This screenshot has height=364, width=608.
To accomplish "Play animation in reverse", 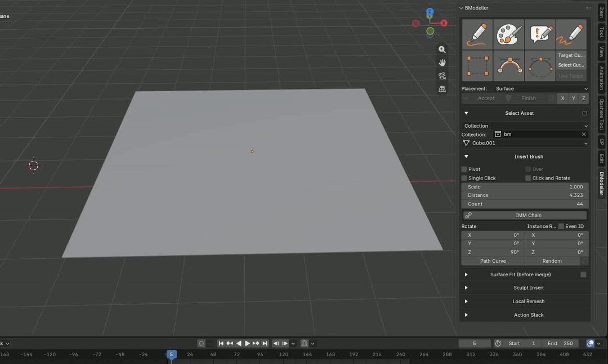I will (239, 343).
